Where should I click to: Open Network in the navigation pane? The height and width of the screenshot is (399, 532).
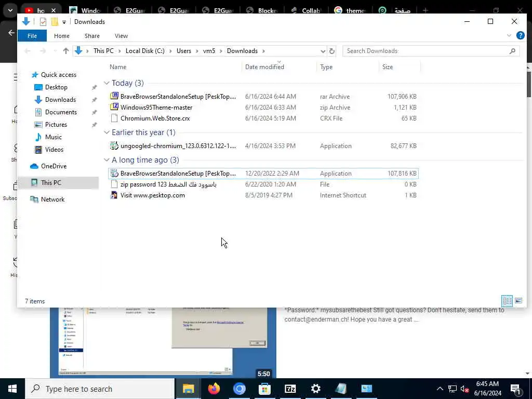click(52, 199)
